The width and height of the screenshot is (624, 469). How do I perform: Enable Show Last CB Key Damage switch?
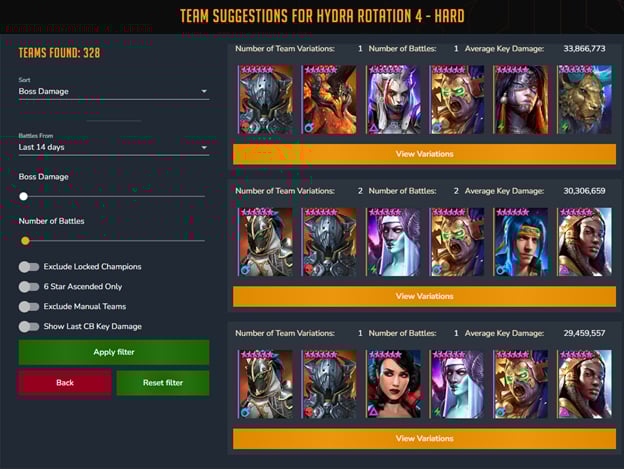point(29,326)
